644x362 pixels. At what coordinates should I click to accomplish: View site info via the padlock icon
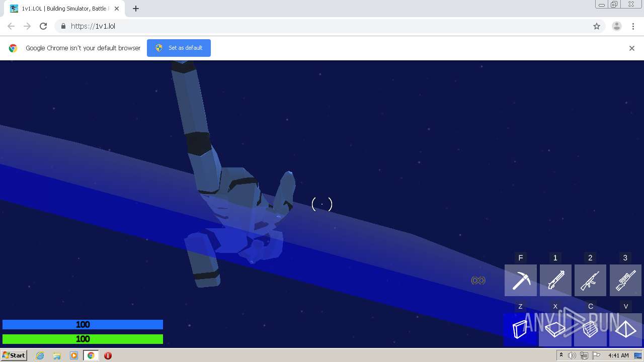coord(63,26)
